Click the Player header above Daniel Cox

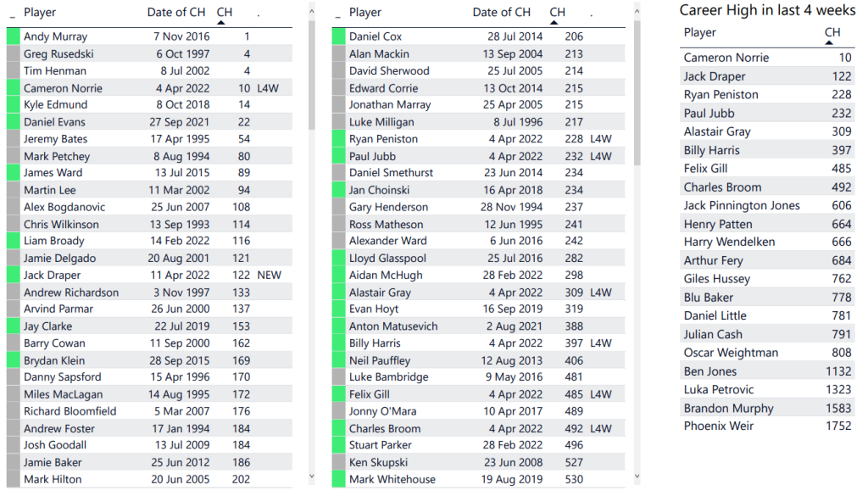click(365, 12)
